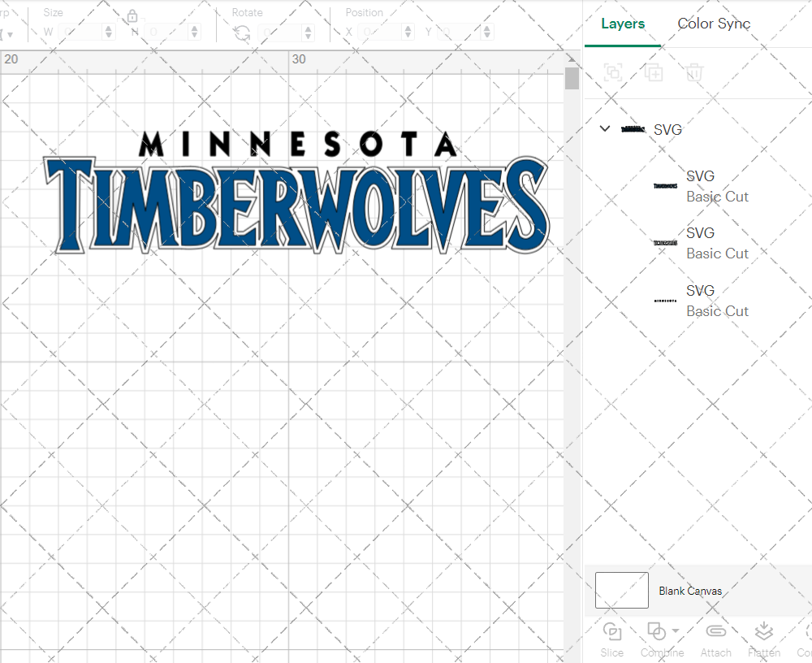Open the Color Sync tab
Screen dimensions: 812x663
tap(714, 24)
